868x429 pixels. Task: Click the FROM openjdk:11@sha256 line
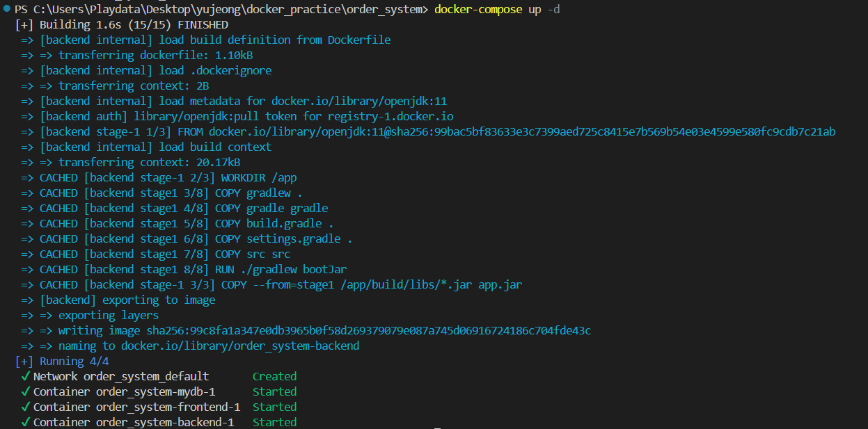(428, 132)
